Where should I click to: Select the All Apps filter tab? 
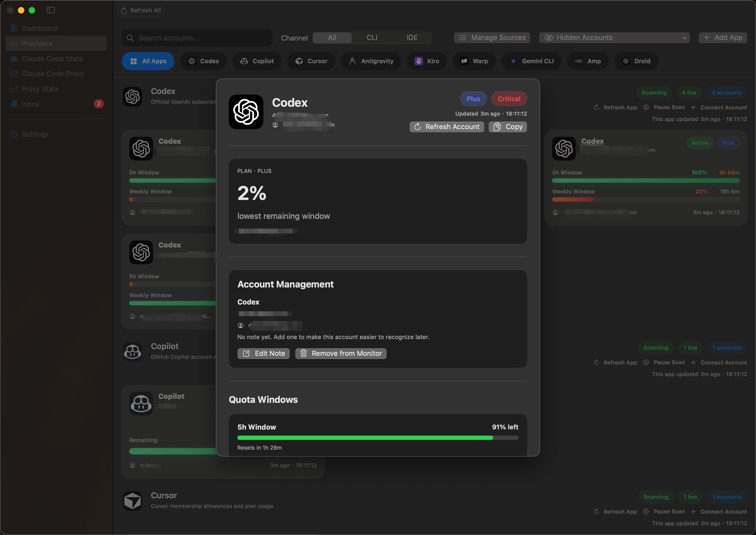[x=148, y=61]
